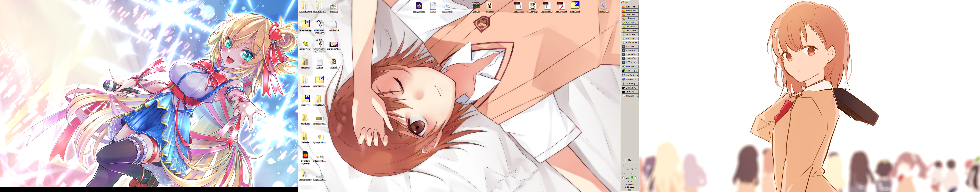Select the KOTOKO agony.ogg audio file
Viewport: 980px width, 192px height.
click(x=320, y=27)
